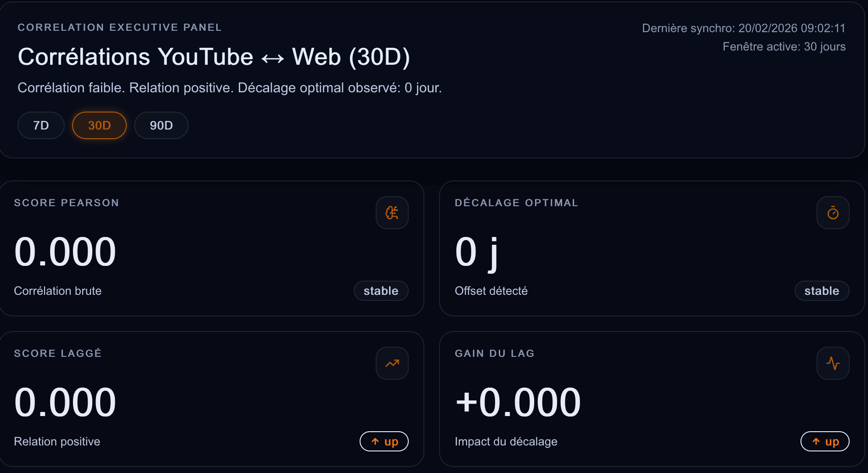Click the 0 j offset value
868x473 pixels.
476,252
